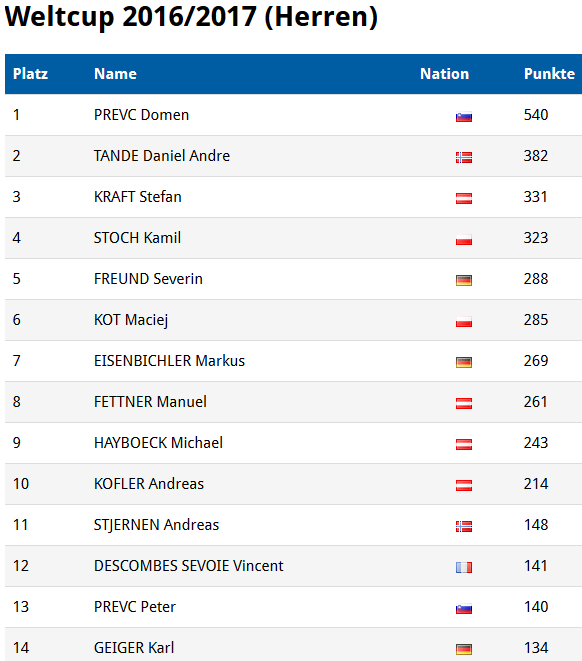The image size is (582, 661).
Task: Select the Nation column header
Action: pyautogui.click(x=444, y=74)
